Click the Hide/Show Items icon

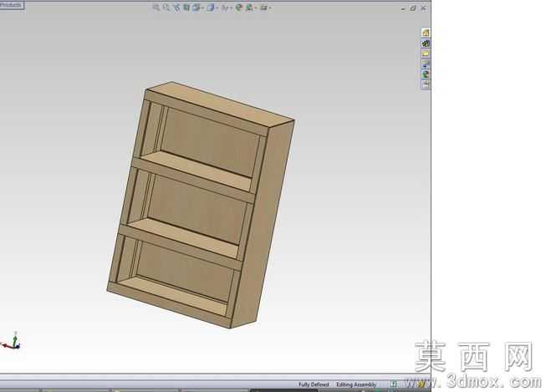point(225,8)
